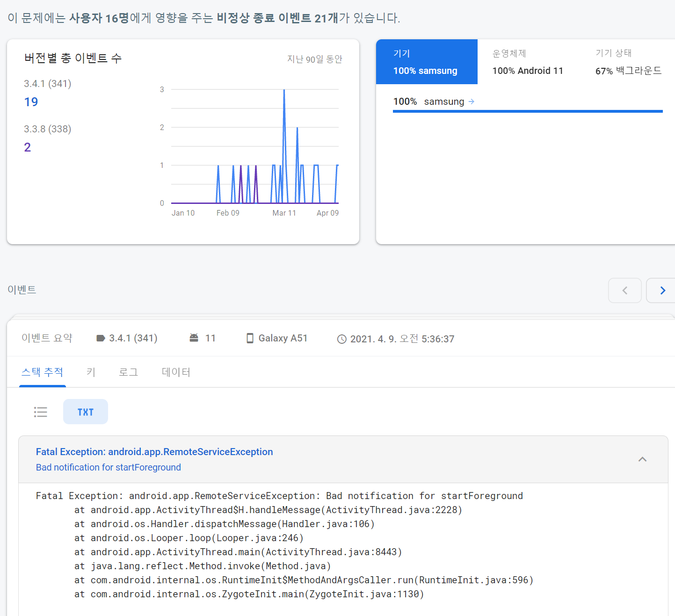Go to the previous event
The image size is (675, 616).
coord(624,290)
